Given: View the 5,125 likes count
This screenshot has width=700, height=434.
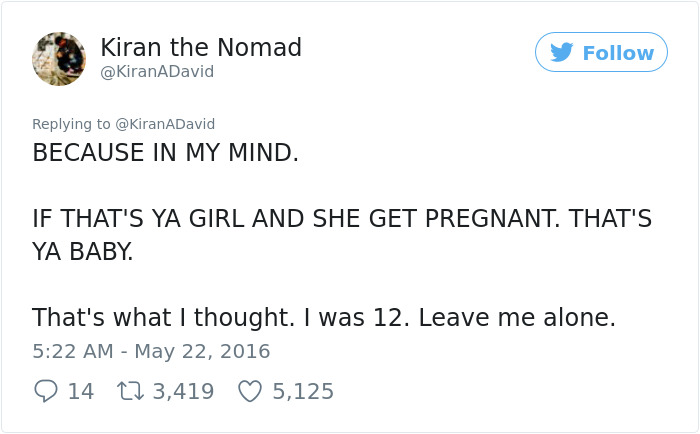Looking at the screenshot, I should 303,391.
